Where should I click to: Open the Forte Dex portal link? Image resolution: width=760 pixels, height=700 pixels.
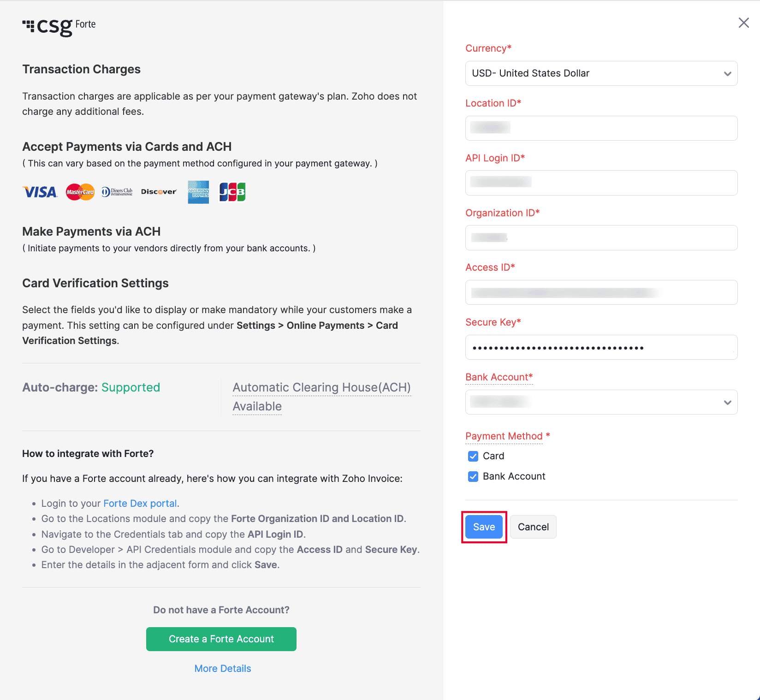pyautogui.click(x=140, y=503)
